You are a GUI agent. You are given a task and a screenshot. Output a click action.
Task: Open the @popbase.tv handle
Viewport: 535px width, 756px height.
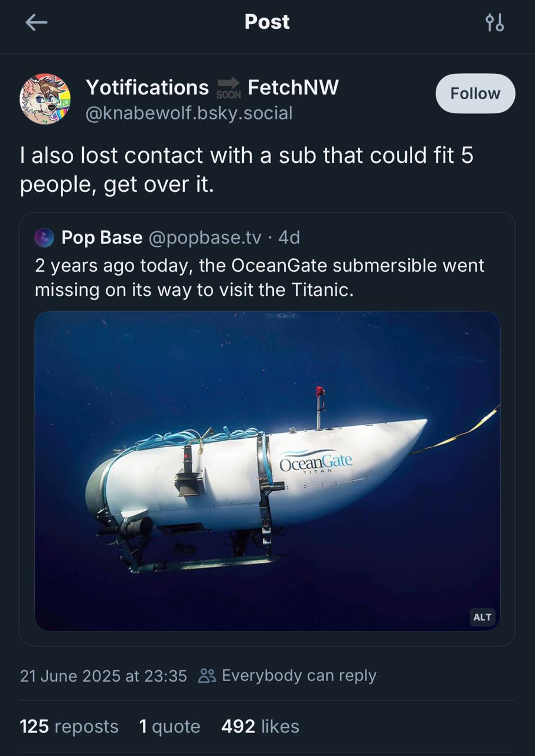(x=204, y=237)
